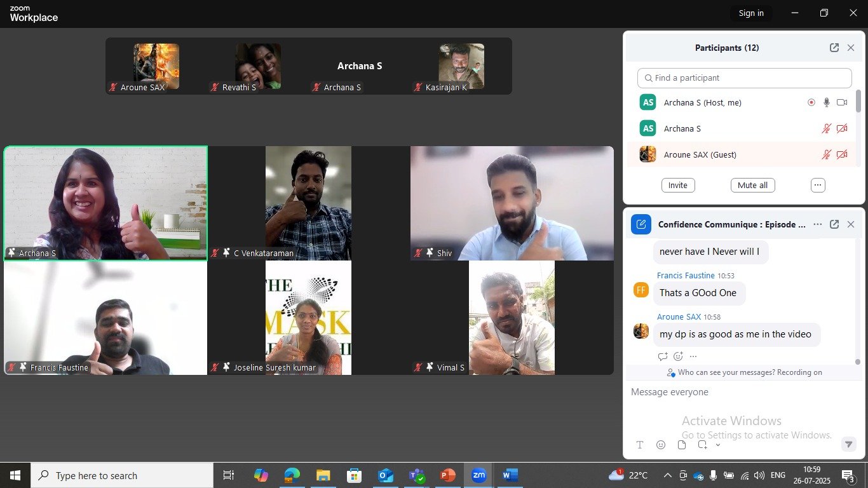Image resolution: width=868 pixels, height=488 pixels.
Task: Toggle microphone for Archana S (Host, me)
Action: 826,102
